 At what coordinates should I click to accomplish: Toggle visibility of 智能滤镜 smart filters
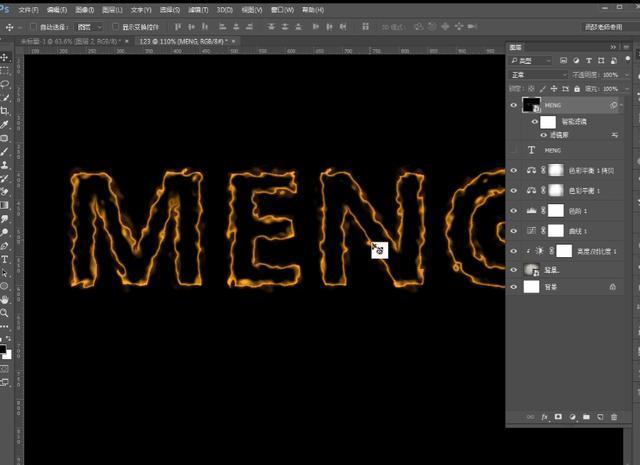coord(534,122)
